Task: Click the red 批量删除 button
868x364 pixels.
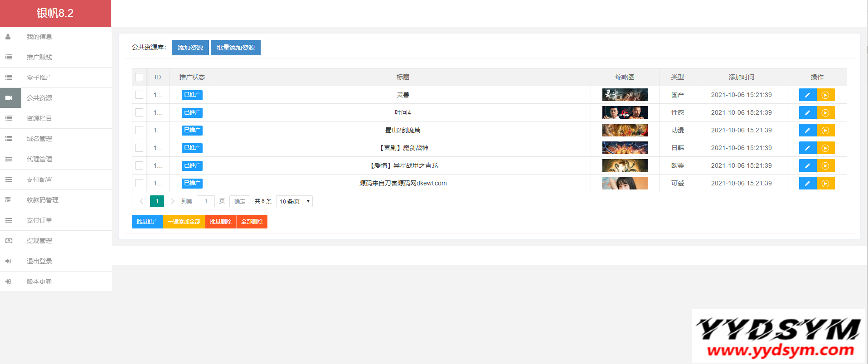Action: [221, 222]
